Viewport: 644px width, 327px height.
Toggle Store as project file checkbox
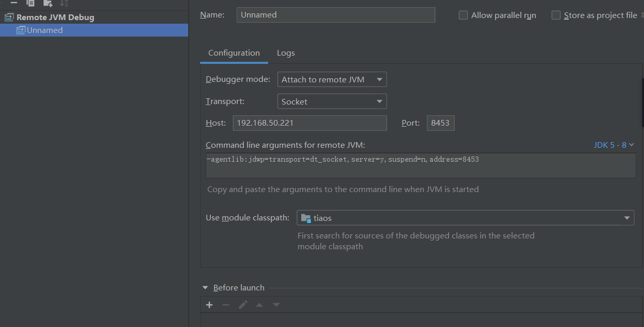[x=556, y=15]
